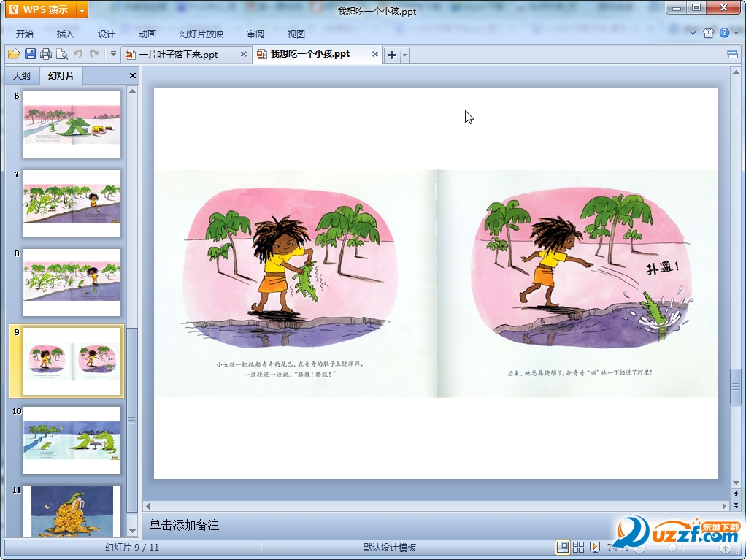746x560 pixels.
Task: Switch to slide sorter view
Action: point(579,547)
